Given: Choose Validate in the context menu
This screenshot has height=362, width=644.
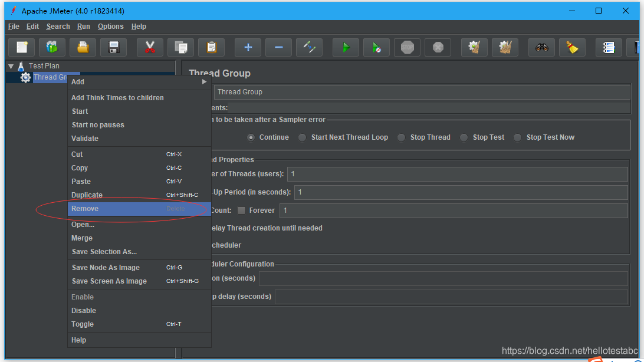Looking at the screenshot, I should coord(139,139).
